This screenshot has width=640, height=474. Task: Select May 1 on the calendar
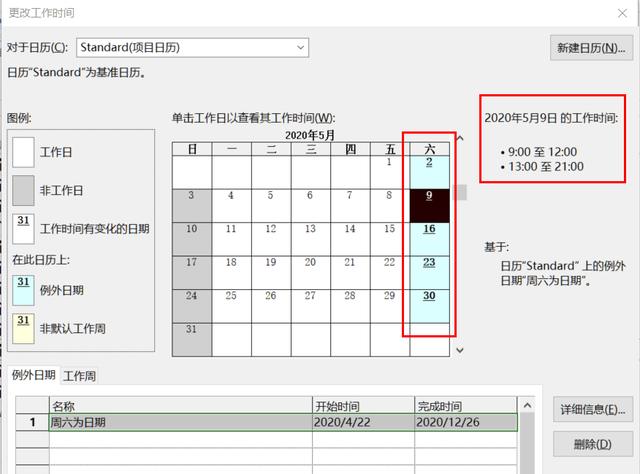pos(390,172)
